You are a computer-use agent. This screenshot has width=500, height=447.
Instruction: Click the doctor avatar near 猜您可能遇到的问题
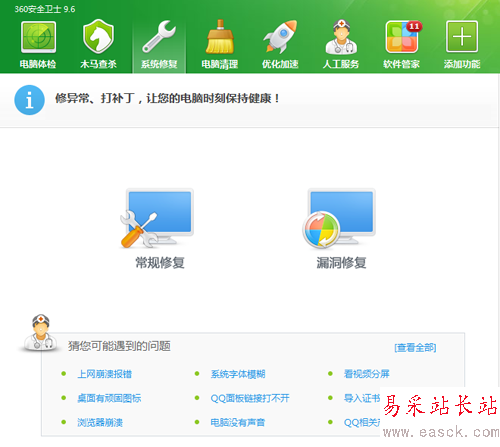click(40, 332)
